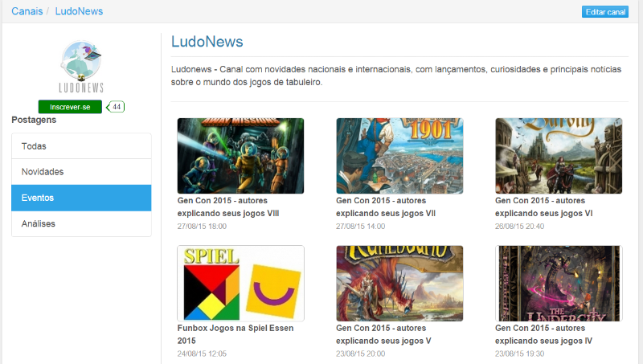Click the LudoNews channel logo
Image resolution: width=643 pixels, height=364 pixels.
81,67
